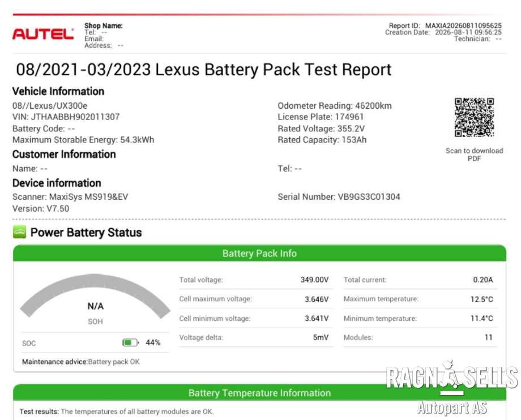Image resolution: width=521 pixels, height=420 pixels.
Task: Click the customer 'Name: --' field
Action: 30,169
